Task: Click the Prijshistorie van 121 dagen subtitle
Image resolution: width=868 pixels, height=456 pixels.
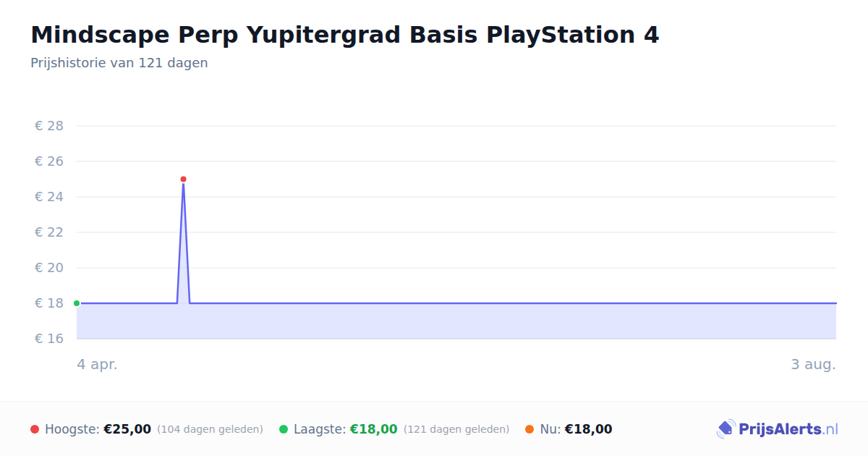Action: (119, 63)
